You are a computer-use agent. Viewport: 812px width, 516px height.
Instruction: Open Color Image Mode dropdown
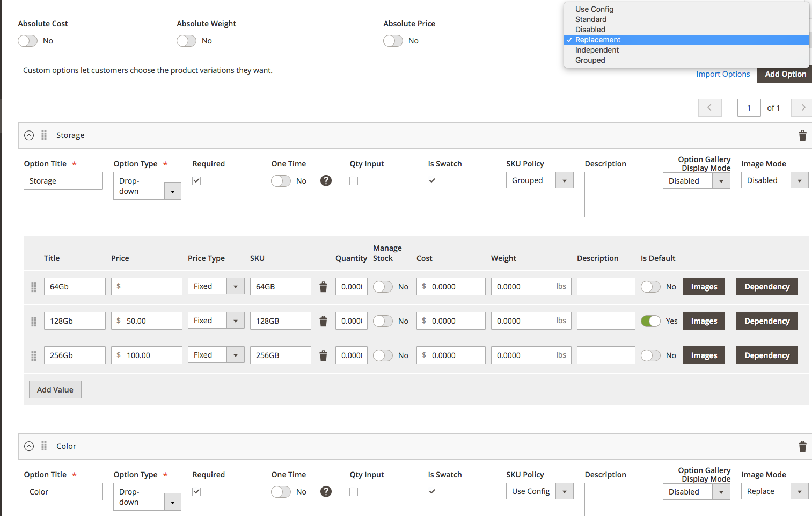coord(774,491)
